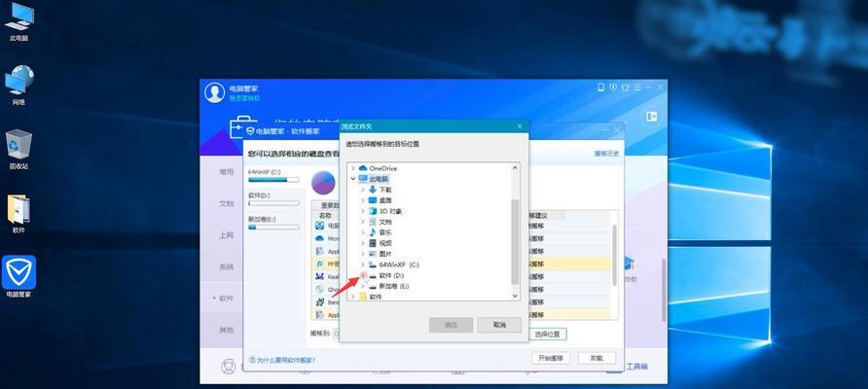Click 确定 in browse folder dialog
868x389 pixels.
452,325
